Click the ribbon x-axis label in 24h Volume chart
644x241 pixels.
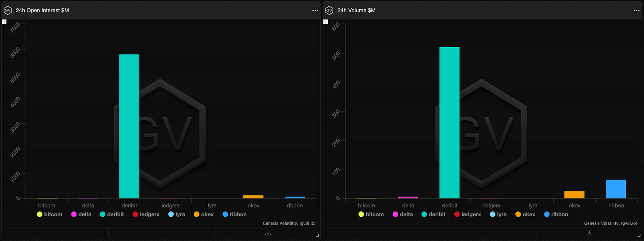(x=616, y=206)
